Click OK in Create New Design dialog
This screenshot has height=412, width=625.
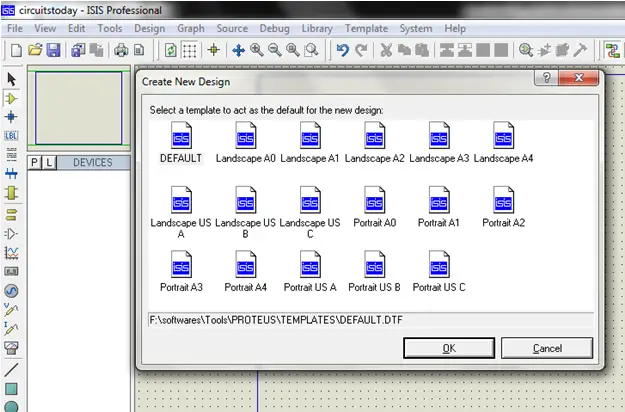coord(449,348)
